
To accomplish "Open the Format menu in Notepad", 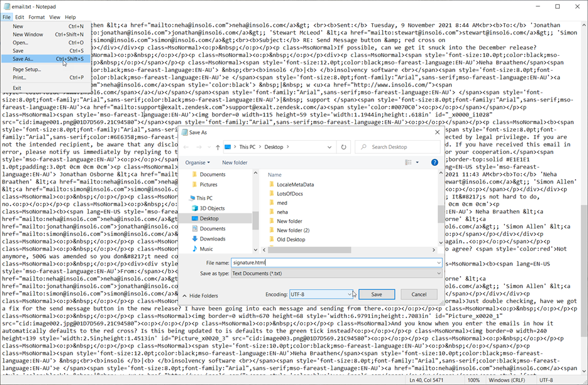I will [x=36, y=17].
